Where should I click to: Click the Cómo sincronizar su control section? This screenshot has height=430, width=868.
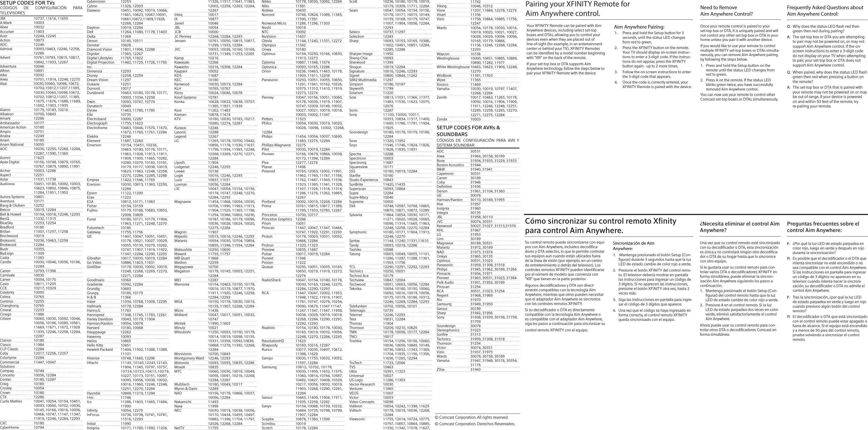609,222
